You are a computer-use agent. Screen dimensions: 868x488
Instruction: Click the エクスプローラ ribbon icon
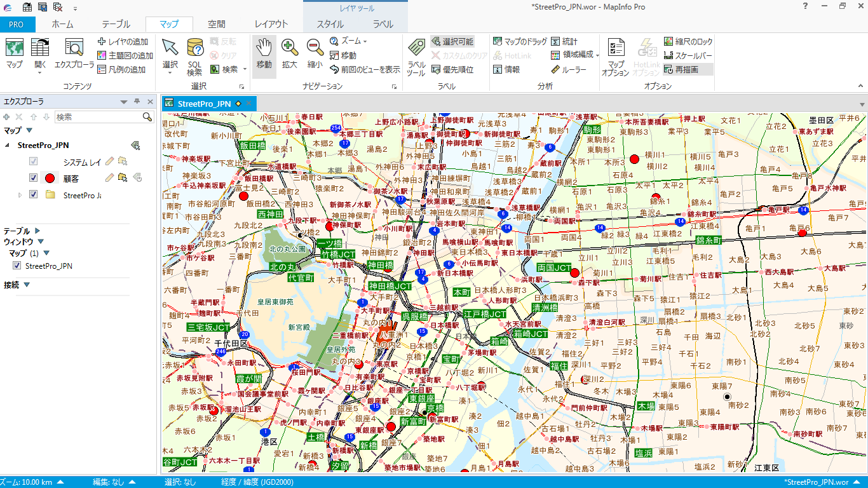(74, 54)
